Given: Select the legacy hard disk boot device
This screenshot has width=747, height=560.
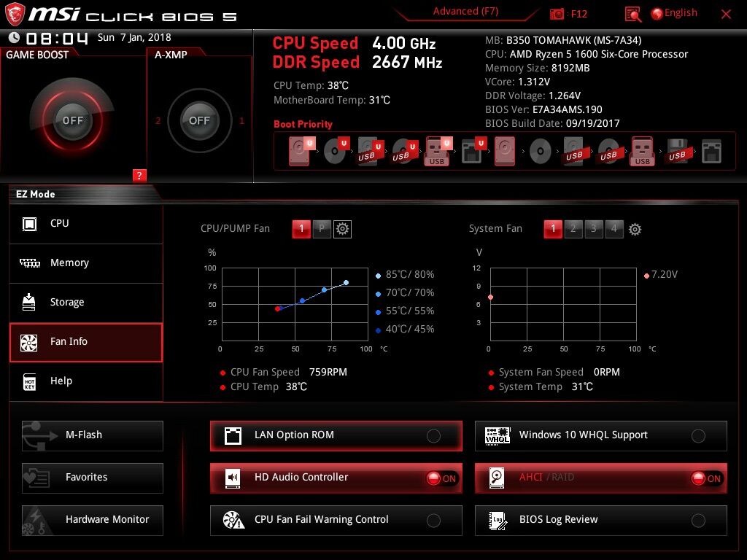Looking at the screenshot, I should point(505,151).
